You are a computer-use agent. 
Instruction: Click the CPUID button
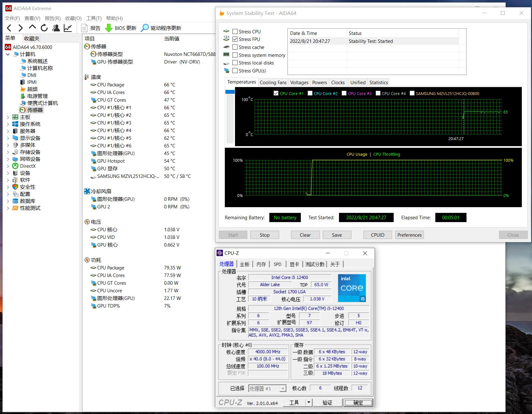(377, 235)
